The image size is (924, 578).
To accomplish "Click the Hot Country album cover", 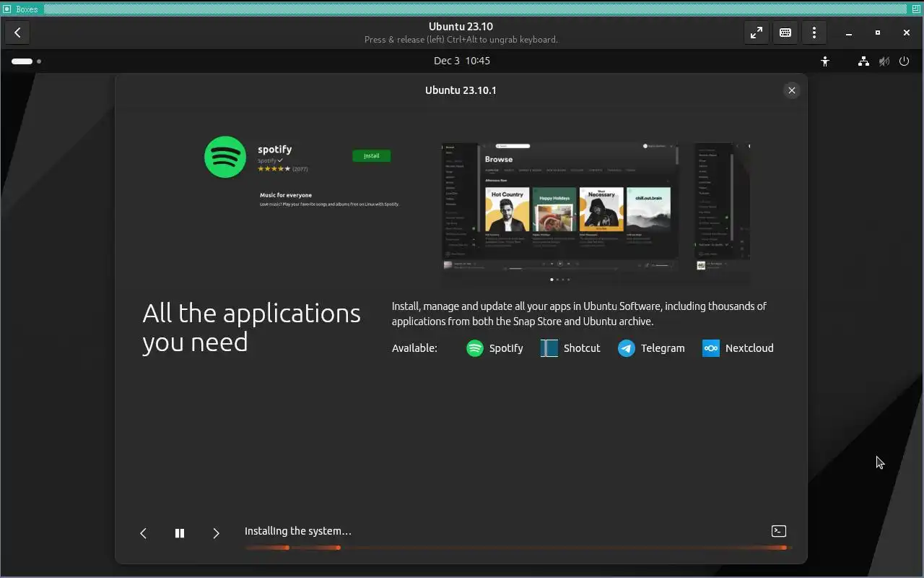I will [507, 209].
